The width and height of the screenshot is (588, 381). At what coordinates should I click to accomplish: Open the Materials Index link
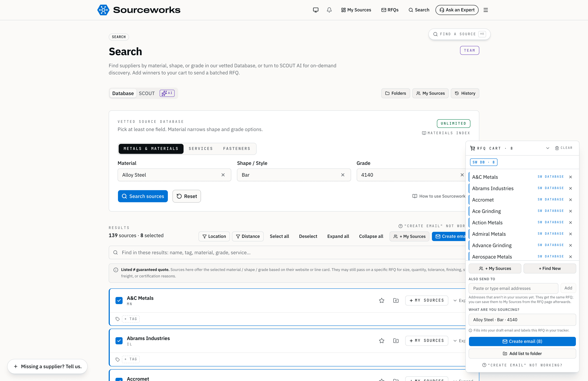[x=446, y=133]
